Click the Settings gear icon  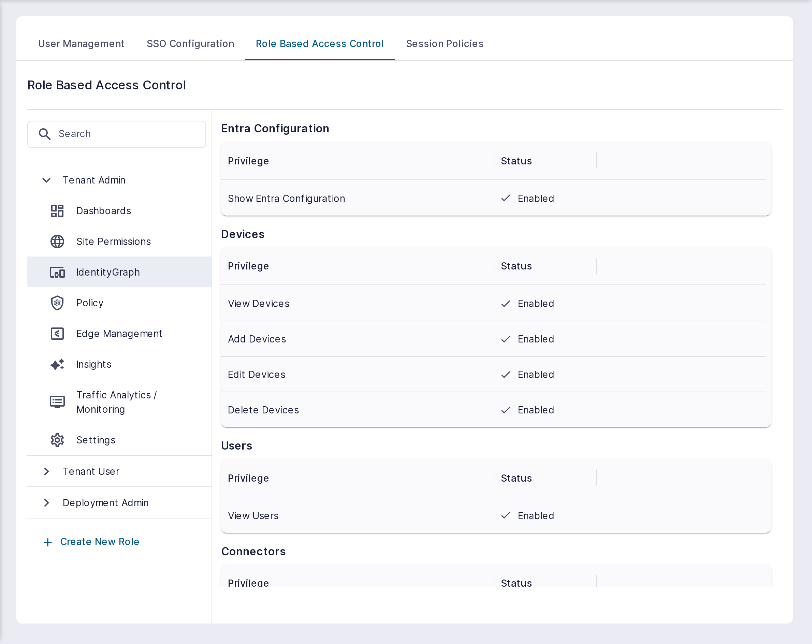point(57,440)
